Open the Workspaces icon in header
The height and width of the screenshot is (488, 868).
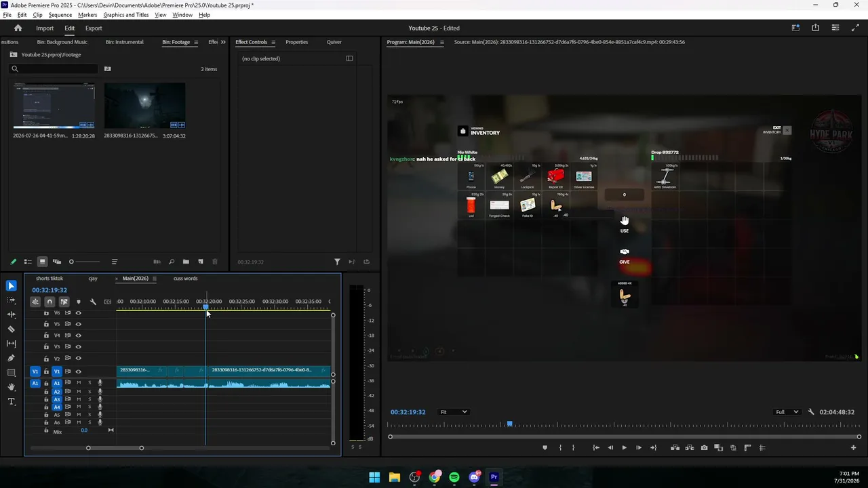point(795,28)
